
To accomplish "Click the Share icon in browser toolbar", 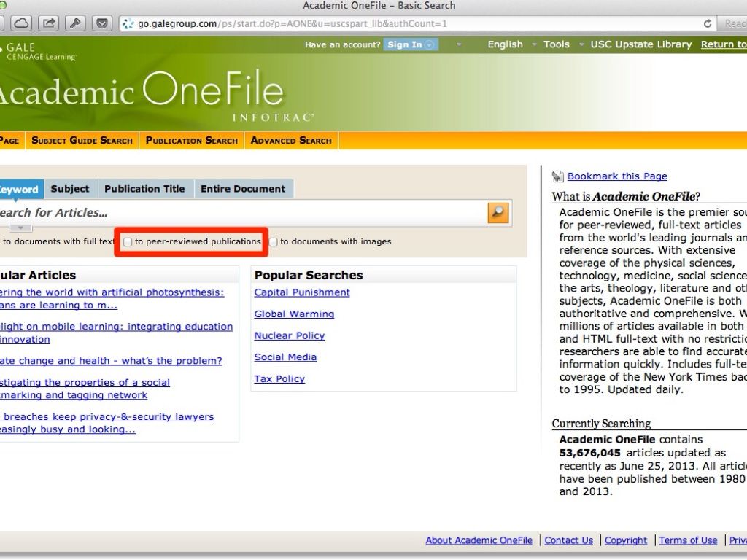I will [x=48, y=23].
